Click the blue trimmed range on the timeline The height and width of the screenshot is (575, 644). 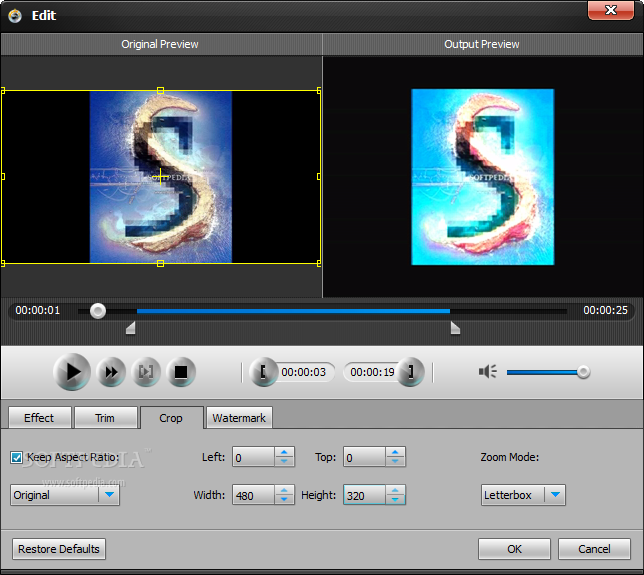[x=293, y=311]
